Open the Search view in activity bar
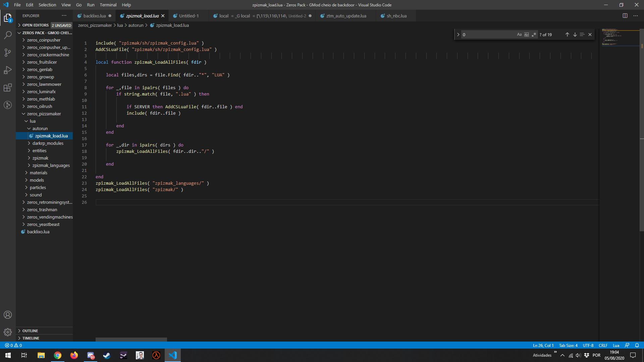The height and width of the screenshot is (362, 644). click(x=8, y=35)
